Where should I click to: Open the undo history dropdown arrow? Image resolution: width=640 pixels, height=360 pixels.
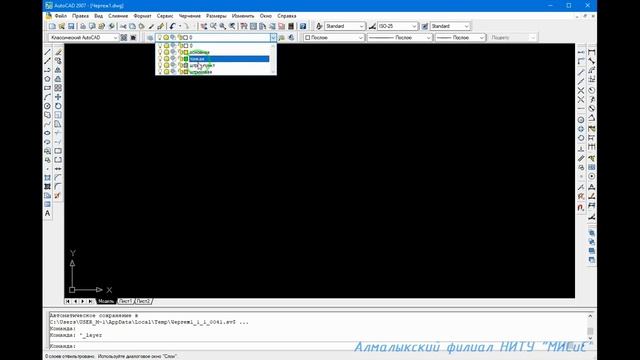coord(180,26)
